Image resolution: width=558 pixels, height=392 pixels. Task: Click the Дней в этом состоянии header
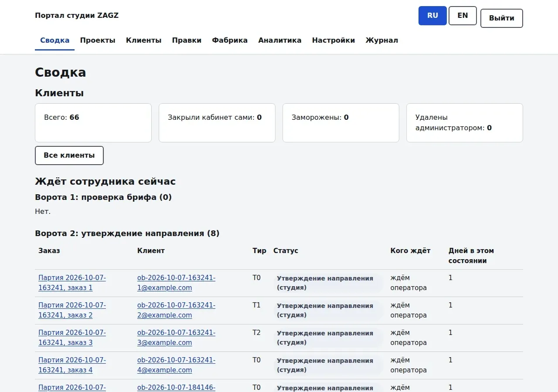(x=471, y=256)
